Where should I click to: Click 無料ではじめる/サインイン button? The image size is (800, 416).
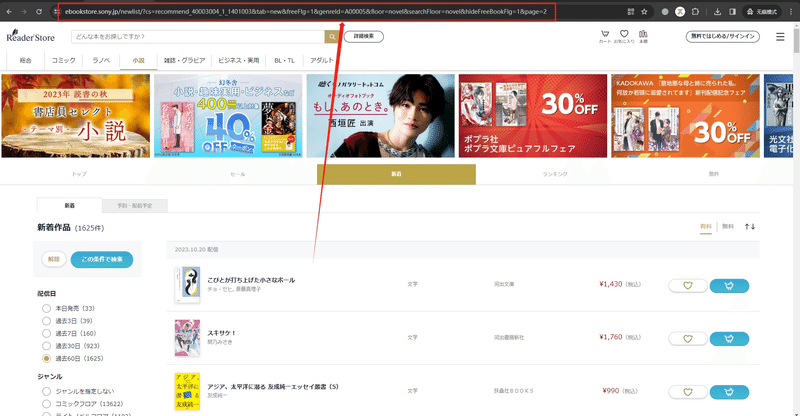click(722, 36)
